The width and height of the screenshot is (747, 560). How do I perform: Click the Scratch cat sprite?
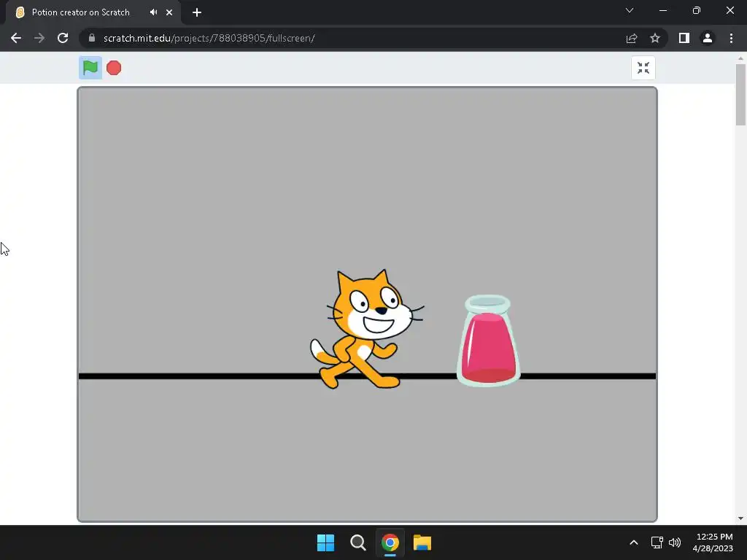(367, 330)
